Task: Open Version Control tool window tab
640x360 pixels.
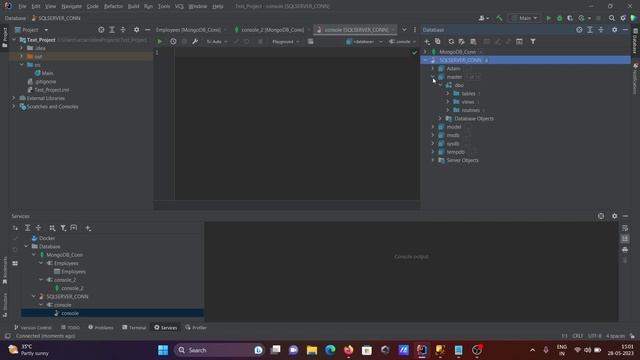Action: (x=33, y=327)
